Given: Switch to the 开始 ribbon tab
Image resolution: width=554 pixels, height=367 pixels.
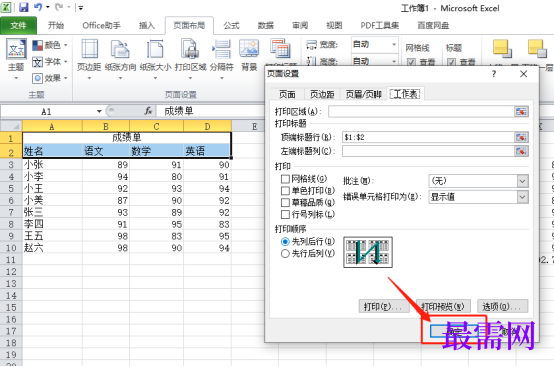Looking at the screenshot, I should tap(56, 25).
